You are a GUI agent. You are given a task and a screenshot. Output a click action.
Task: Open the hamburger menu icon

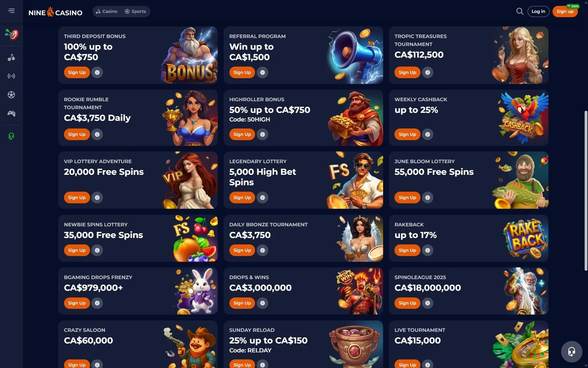[x=11, y=11]
